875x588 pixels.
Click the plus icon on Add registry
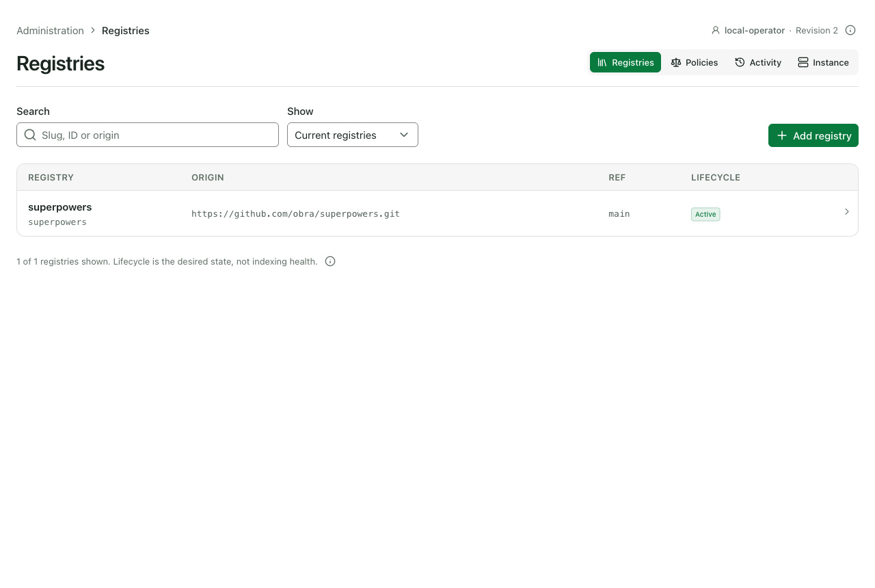(x=782, y=135)
